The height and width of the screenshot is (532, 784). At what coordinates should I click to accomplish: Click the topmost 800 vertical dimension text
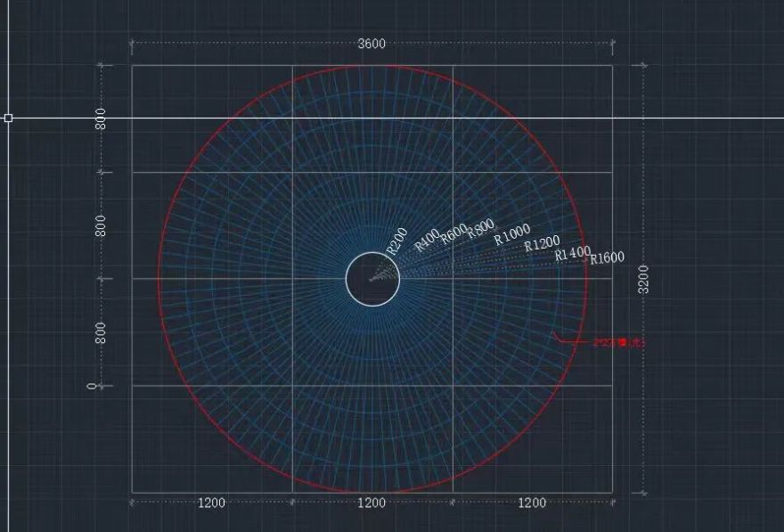tap(101, 119)
